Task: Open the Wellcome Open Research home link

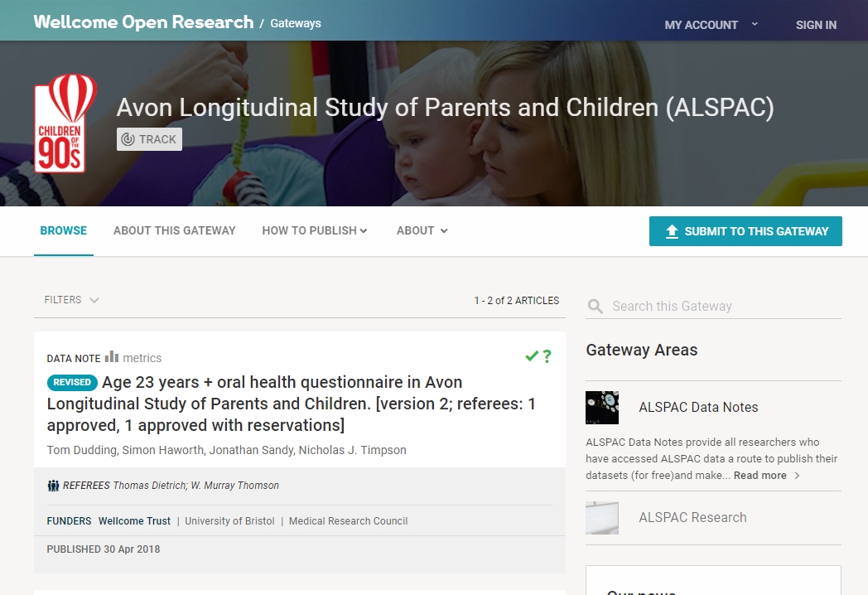Action: (x=143, y=22)
